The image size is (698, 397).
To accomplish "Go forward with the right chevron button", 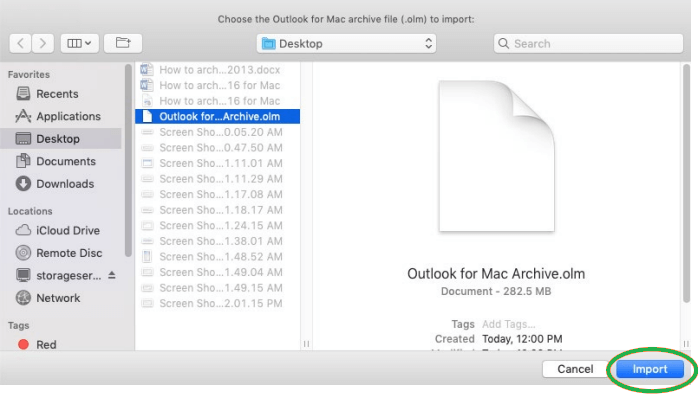I will (43, 43).
